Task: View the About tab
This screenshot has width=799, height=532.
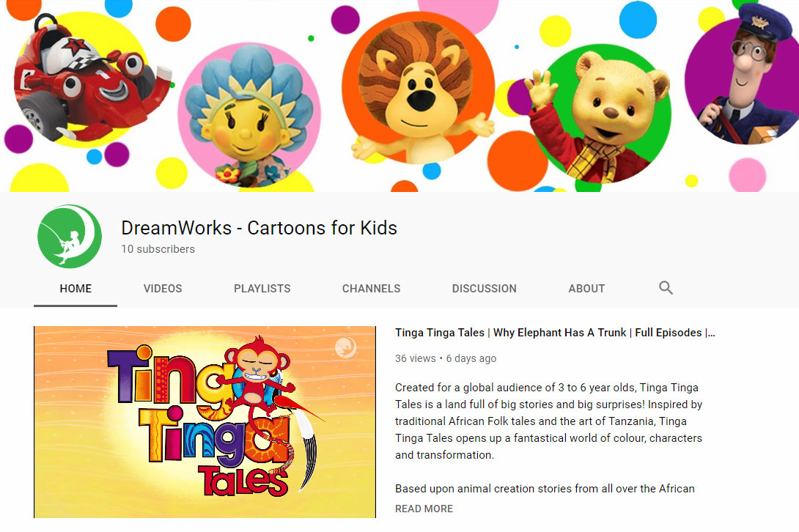Action: [x=586, y=289]
